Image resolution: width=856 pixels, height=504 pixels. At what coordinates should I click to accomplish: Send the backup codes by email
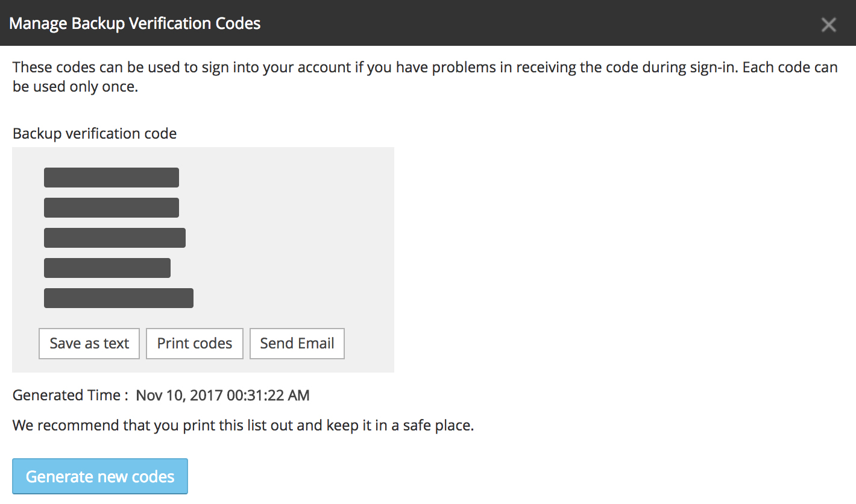(297, 344)
